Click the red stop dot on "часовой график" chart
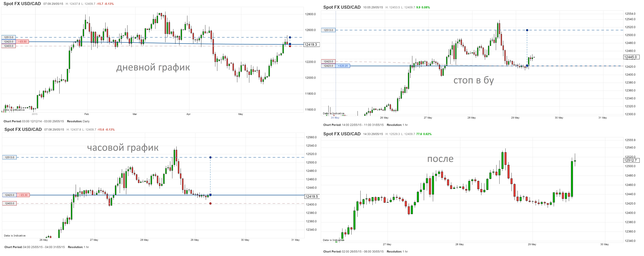 coord(210,204)
